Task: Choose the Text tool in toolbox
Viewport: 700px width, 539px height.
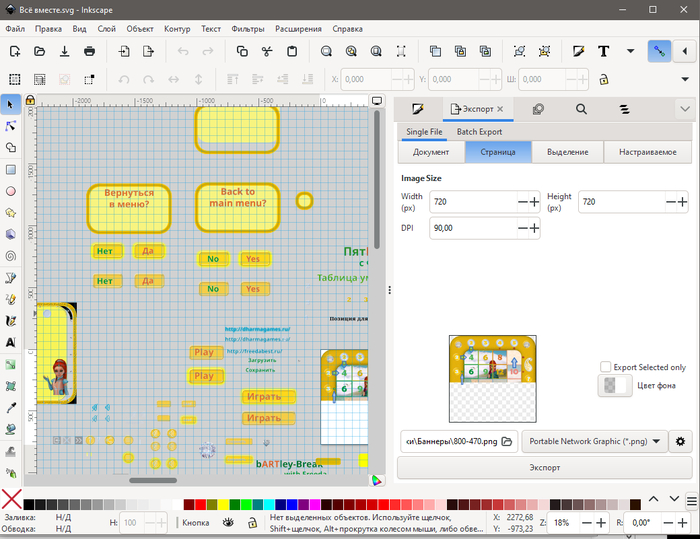Action: coord(11,343)
